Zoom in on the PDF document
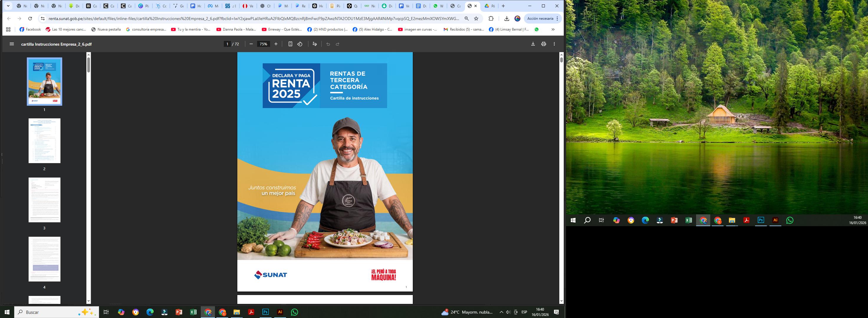Screen dimensions: 868x318 click(276, 44)
